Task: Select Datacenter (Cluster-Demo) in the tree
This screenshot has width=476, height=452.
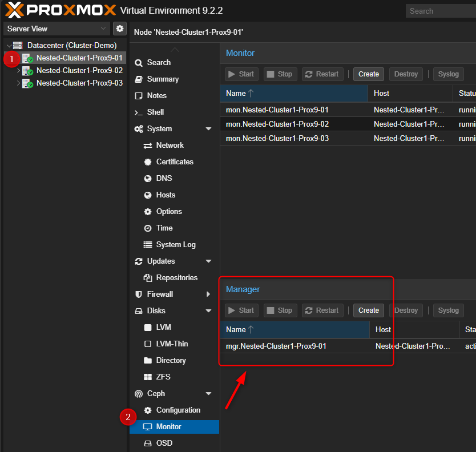Action: click(x=72, y=45)
